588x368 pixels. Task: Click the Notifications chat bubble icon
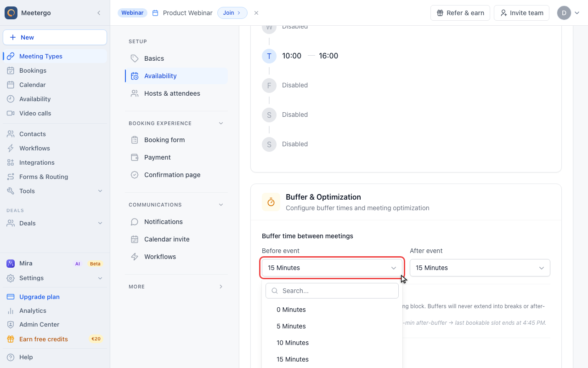(x=135, y=222)
